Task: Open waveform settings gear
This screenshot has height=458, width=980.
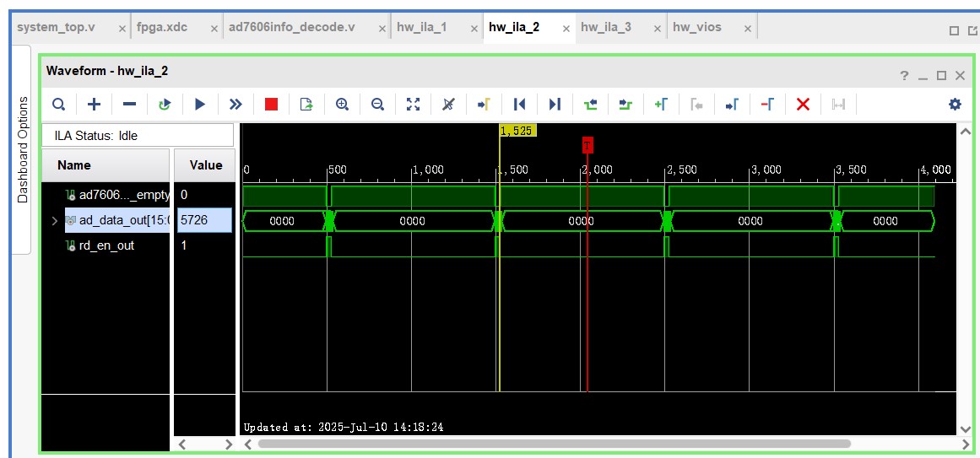Action: tap(955, 105)
